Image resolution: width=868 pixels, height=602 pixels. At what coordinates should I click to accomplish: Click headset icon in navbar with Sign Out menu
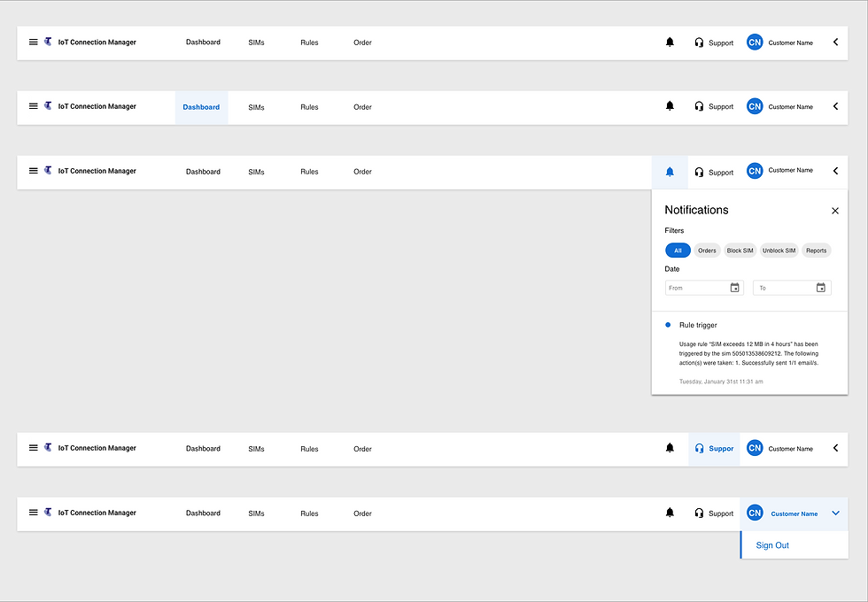699,513
